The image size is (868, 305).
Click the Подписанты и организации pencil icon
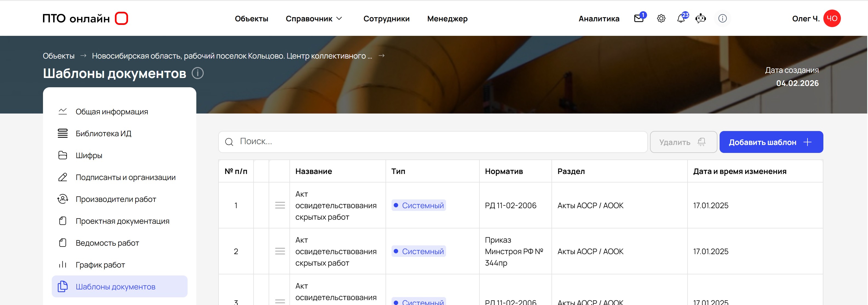[63, 177]
